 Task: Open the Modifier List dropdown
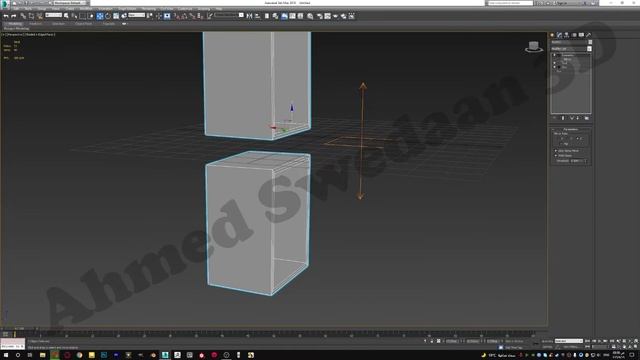point(571,49)
